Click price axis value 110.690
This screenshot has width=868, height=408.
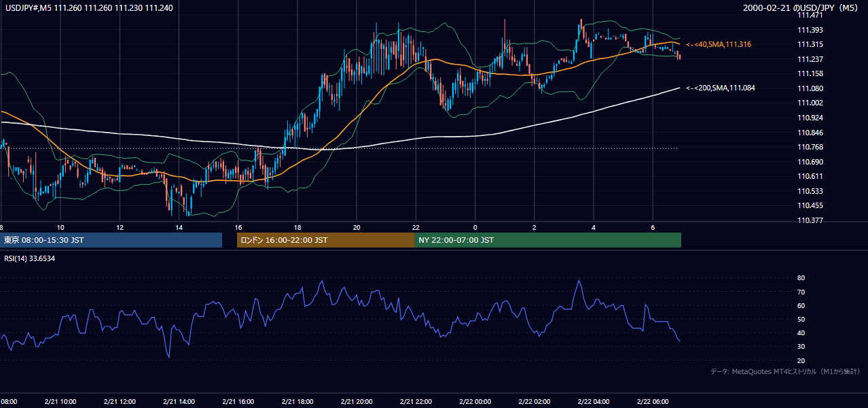pyautogui.click(x=810, y=162)
